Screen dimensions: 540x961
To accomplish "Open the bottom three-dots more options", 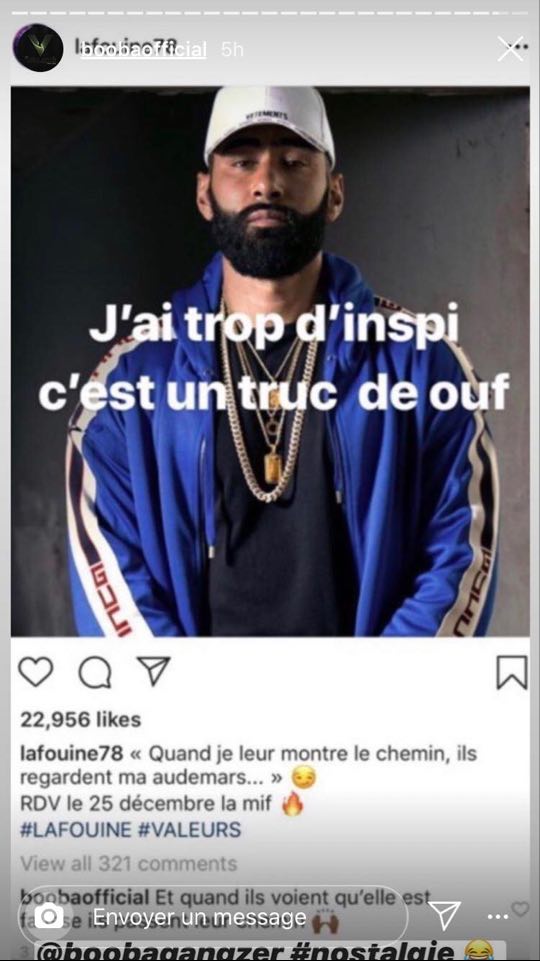I will click(498, 917).
